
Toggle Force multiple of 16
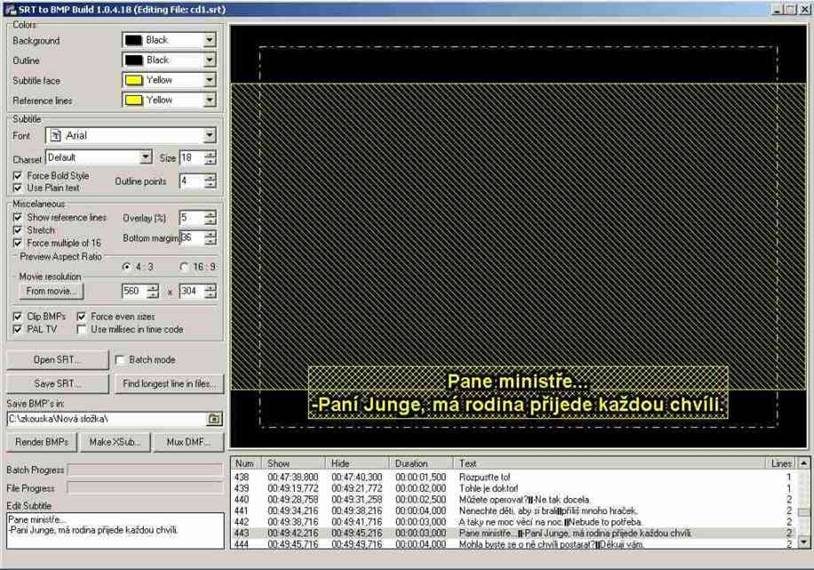point(17,243)
